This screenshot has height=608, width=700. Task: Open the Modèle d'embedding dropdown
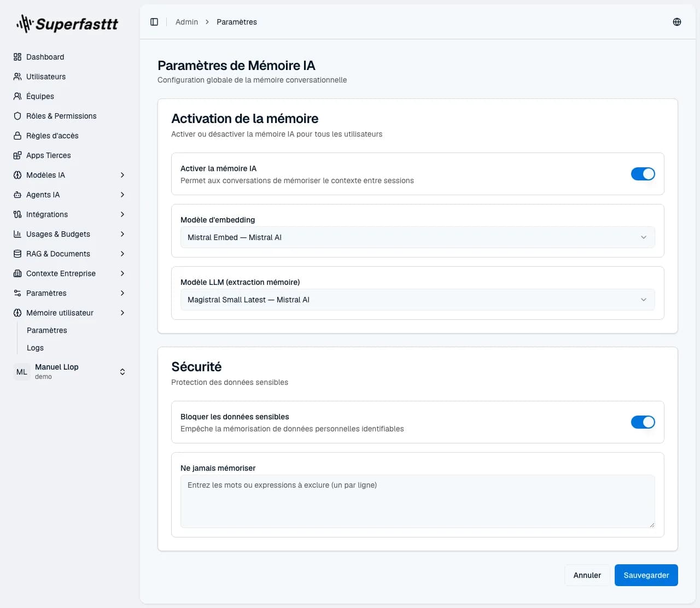[x=417, y=237]
